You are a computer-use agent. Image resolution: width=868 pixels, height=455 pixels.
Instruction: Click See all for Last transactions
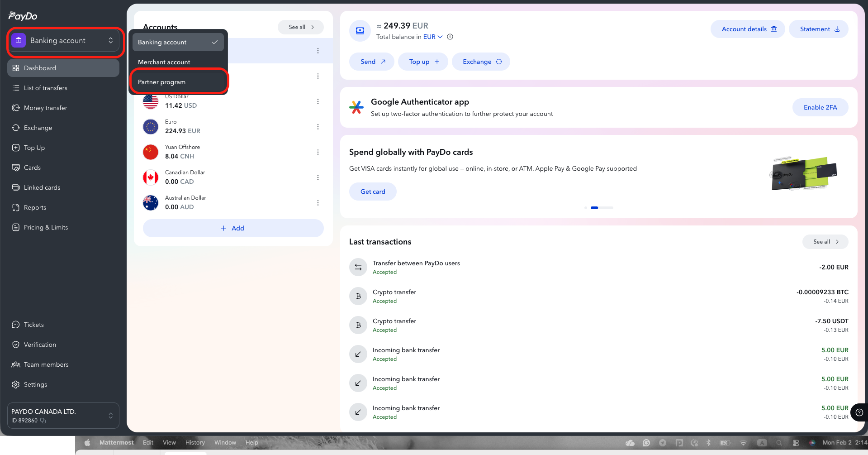click(x=825, y=242)
